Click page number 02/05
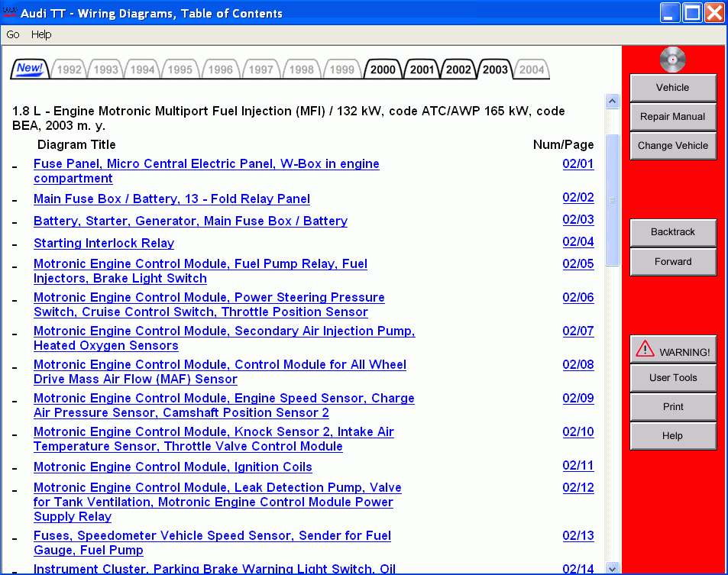Image resolution: width=728 pixels, height=575 pixels. [x=578, y=263]
